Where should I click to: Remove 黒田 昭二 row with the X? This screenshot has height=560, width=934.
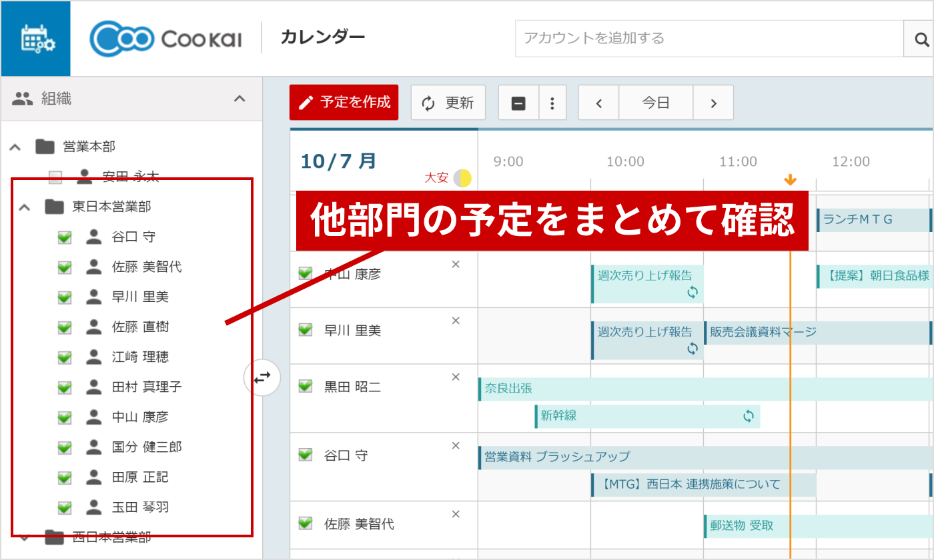tap(456, 377)
